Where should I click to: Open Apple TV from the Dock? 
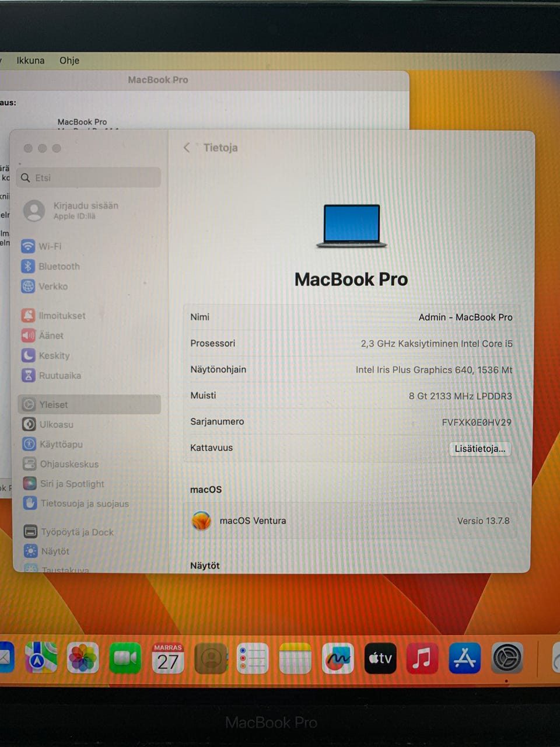(x=380, y=658)
